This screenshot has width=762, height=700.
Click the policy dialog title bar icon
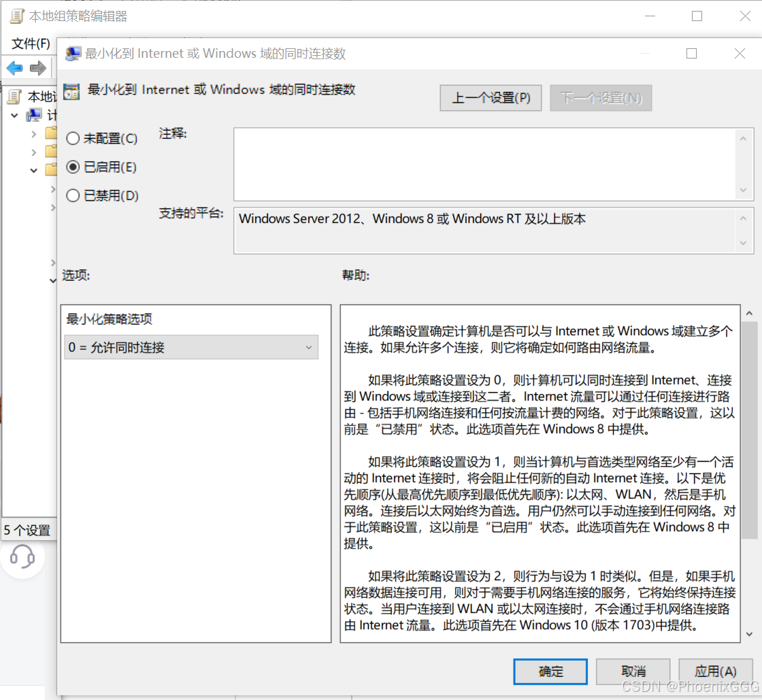pos(73,54)
